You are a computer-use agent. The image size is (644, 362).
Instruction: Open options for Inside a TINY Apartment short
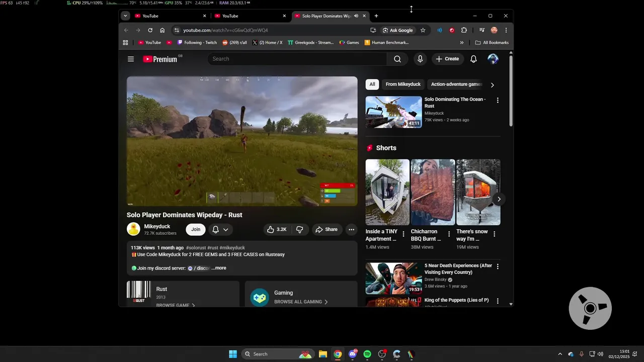tap(404, 234)
